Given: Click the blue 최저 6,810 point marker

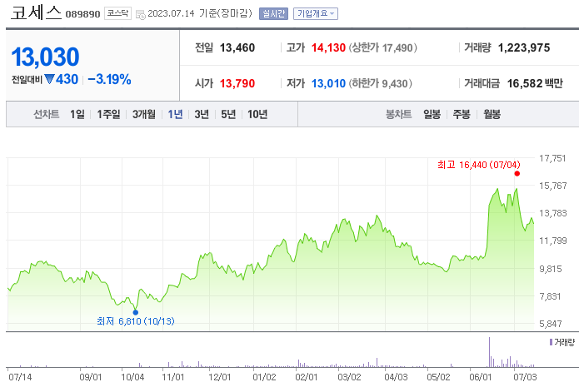Looking at the screenshot, I should click(136, 312).
